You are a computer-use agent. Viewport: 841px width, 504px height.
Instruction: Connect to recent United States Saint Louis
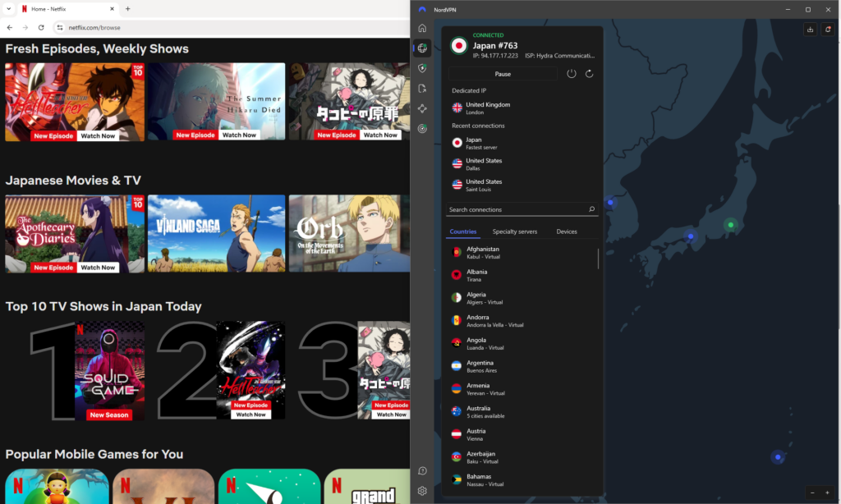(522, 185)
